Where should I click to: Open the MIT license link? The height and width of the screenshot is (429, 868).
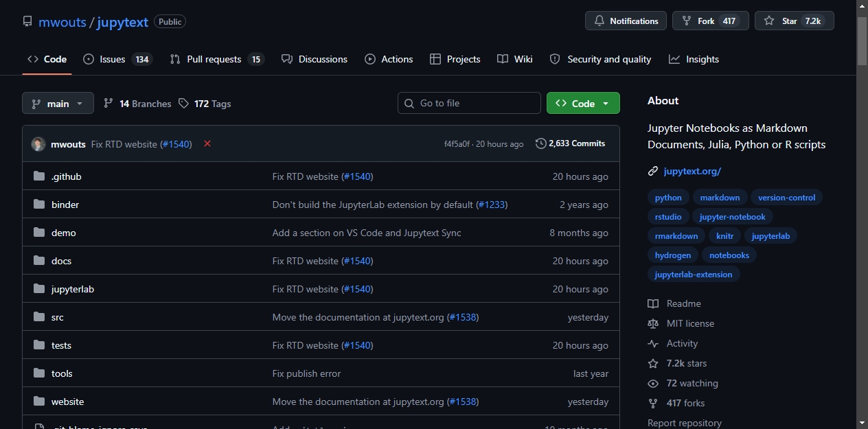tap(681, 323)
